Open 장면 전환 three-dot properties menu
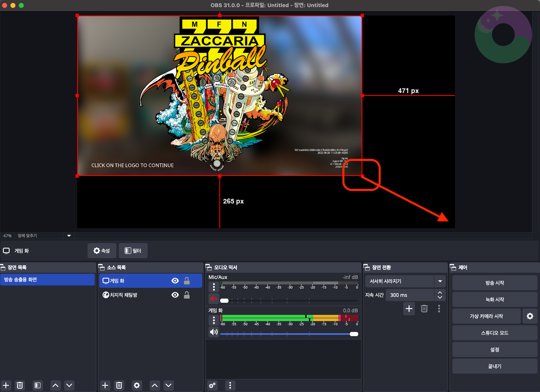 (x=439, y=309)
